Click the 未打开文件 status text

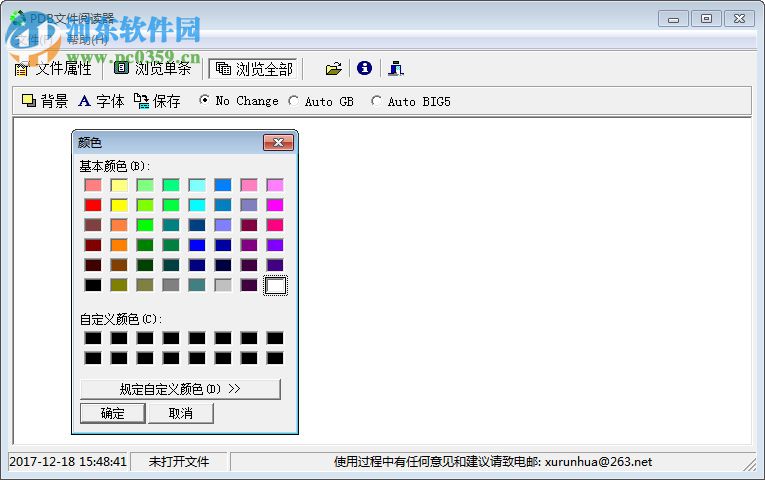179,461
